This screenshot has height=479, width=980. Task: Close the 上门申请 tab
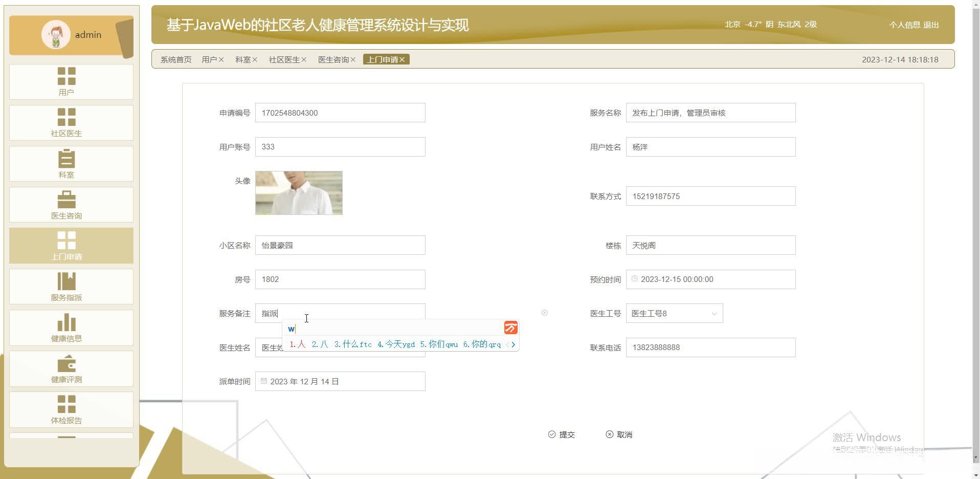click(402, 60)
